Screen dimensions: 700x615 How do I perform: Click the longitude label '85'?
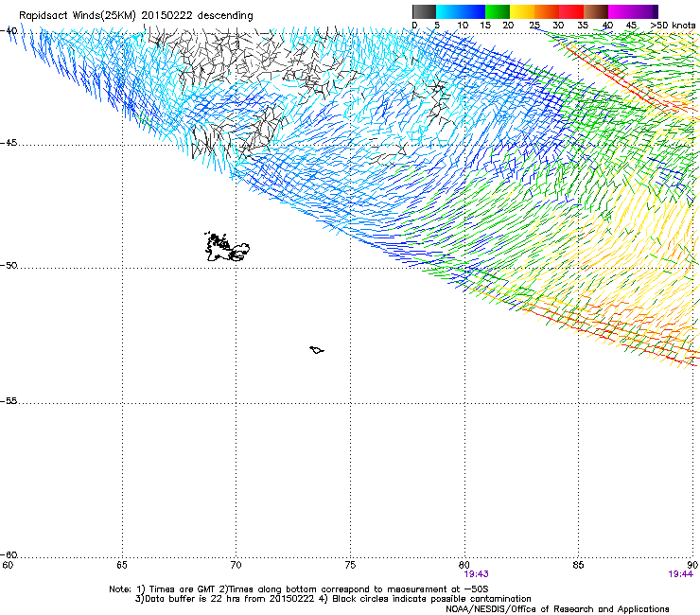pyautogui.click(x=578, y=566)
